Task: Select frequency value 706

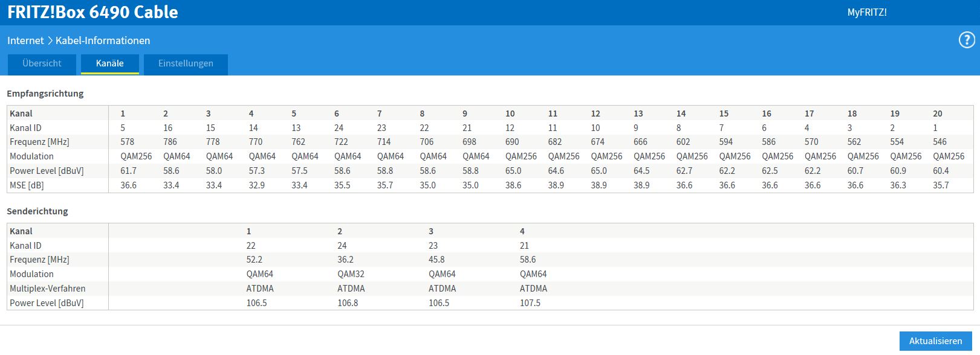Action: pos(427,142)
